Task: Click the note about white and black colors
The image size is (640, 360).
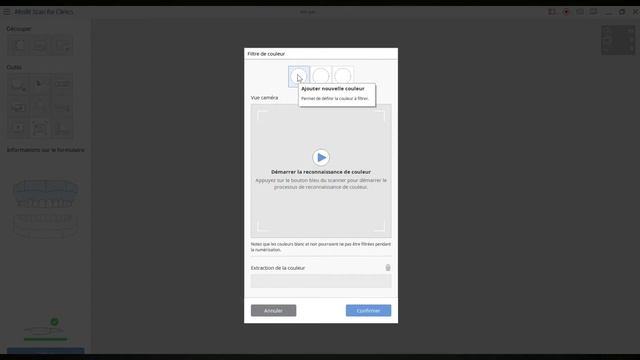Action: (x=321, y=247)
